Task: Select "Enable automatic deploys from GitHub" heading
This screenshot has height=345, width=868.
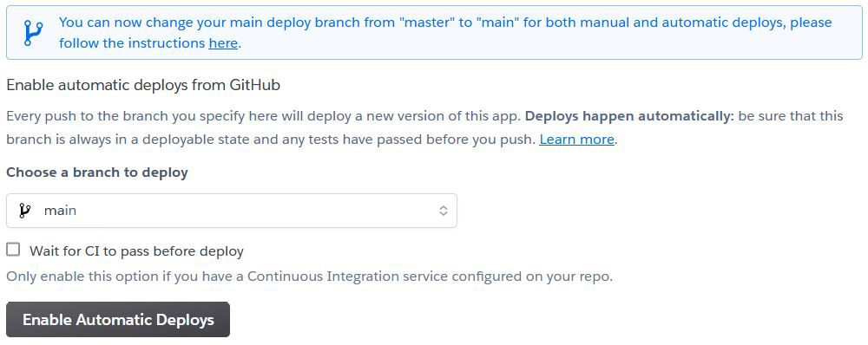Action: coord(143,85)
